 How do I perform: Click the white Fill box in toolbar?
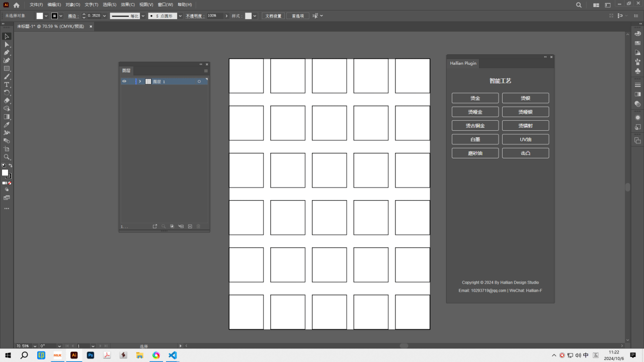tap(5, 172)
